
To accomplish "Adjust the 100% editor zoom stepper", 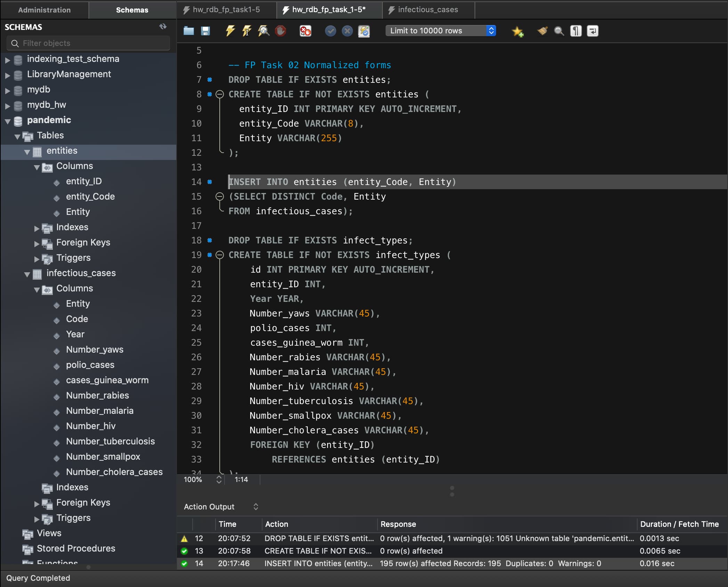I will point(219,480).
